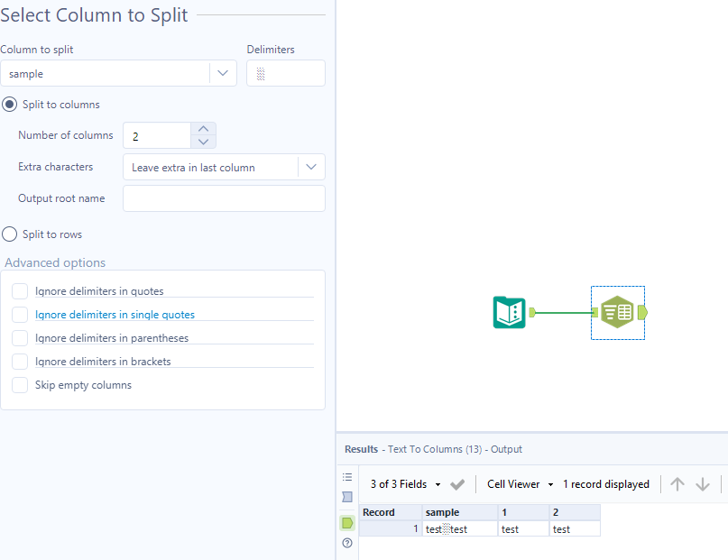
Task: Click the checkmark icon beside the fields selector
Action: point(457,483)
